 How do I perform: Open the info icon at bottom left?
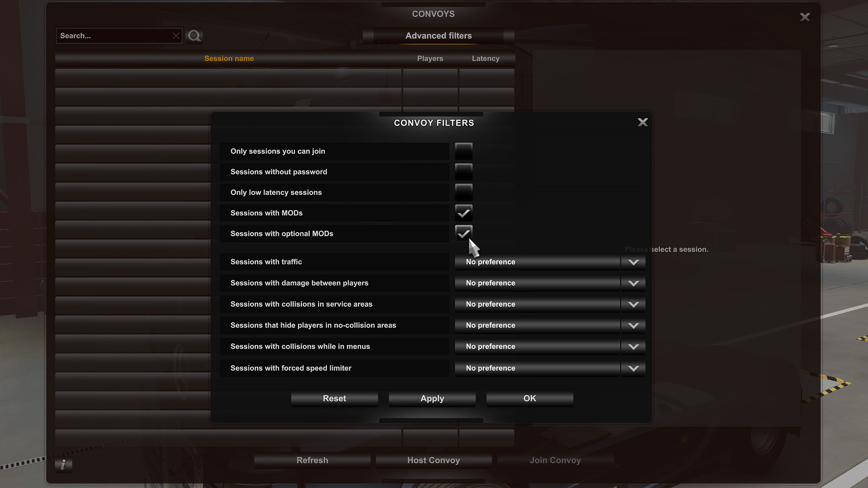63,465
